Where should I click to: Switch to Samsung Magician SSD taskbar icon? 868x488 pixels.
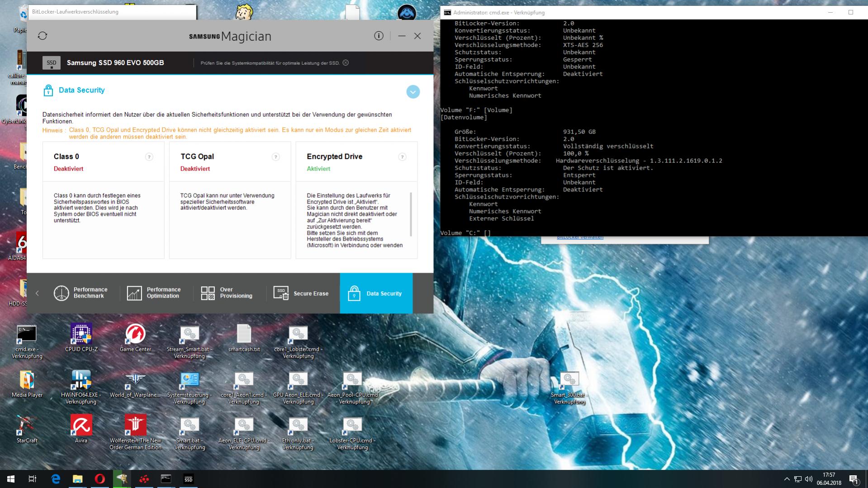[x=188, y=479]
